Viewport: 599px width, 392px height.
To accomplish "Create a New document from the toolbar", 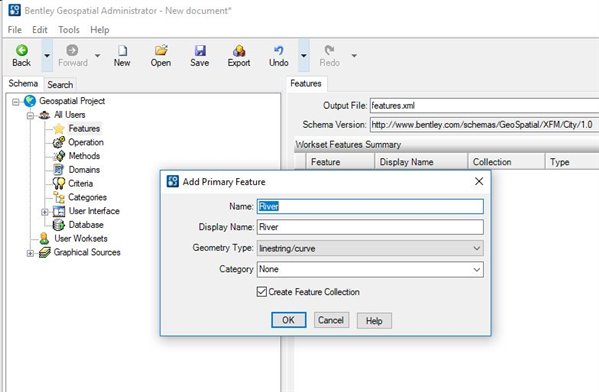I will tap(122, 55).
